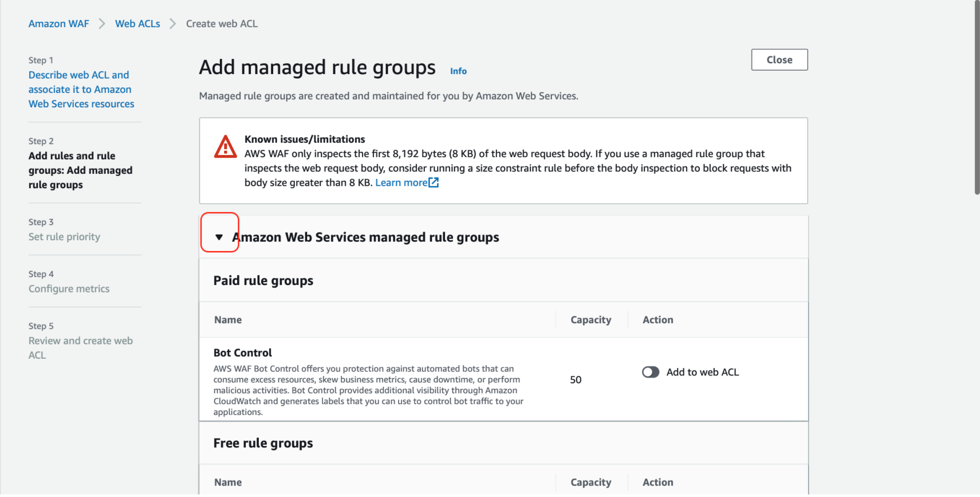Click Capacity column header in Free rule groups
Image resolution: width=980 pixels, height=497 pixels.
coord(591,482)
